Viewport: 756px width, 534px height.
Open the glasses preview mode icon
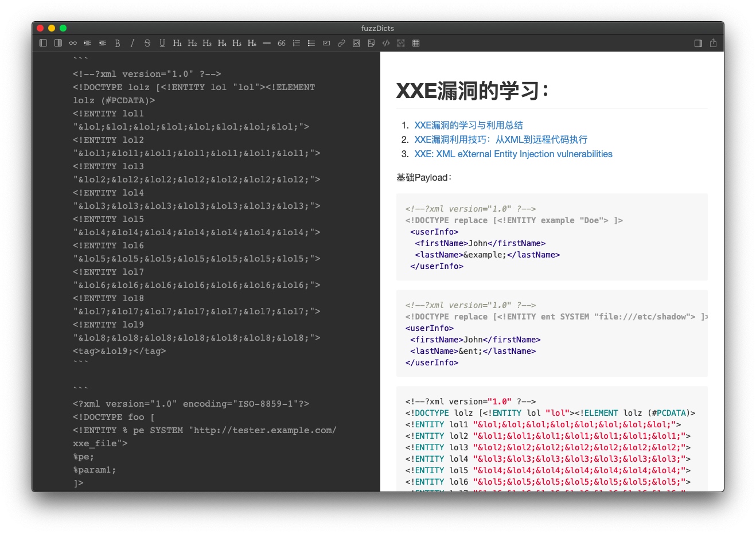pos(73,43)
